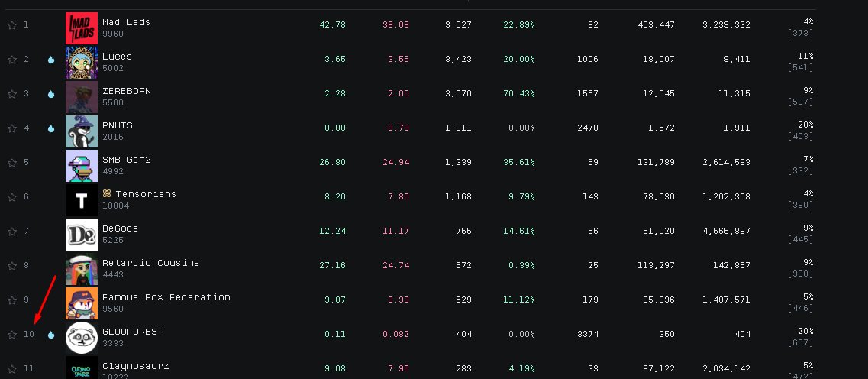Star the Tensorians row

point(12,197)
